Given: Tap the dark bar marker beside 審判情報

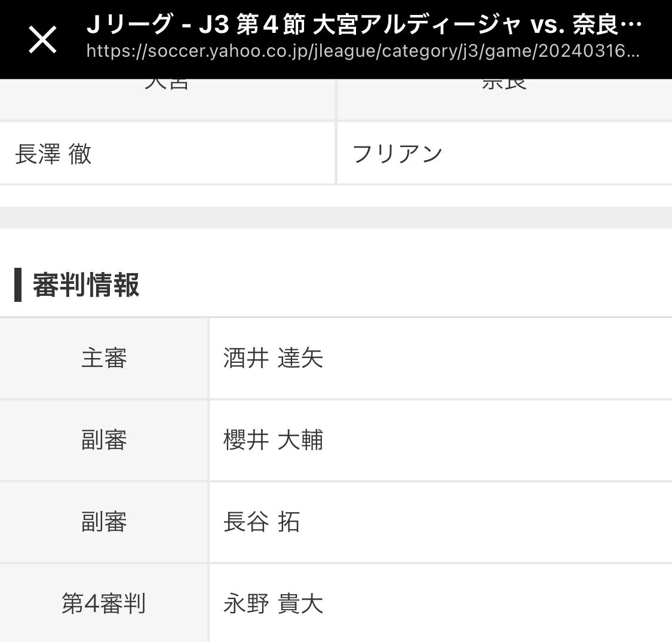Looking at the screenshot, I should (x=18, y=285).
